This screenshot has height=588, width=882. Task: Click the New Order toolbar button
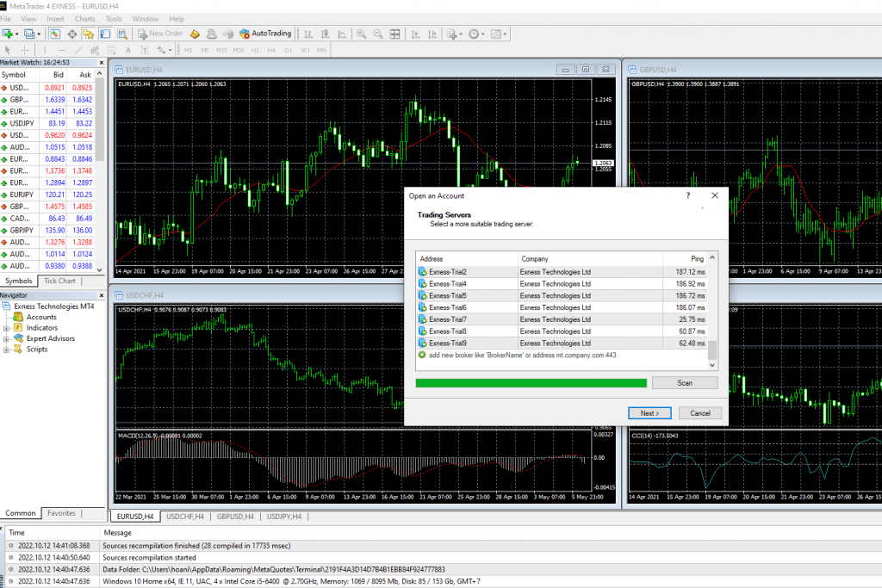coord(160,34)
